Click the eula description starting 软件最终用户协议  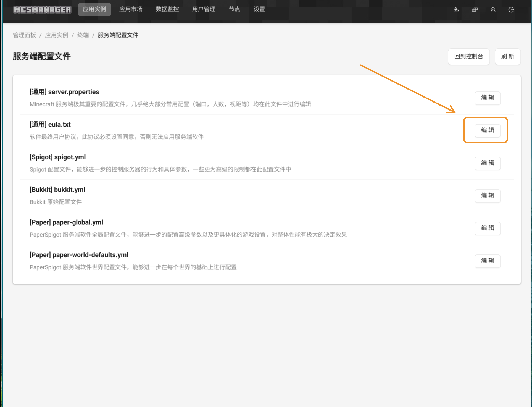(117, 137)
